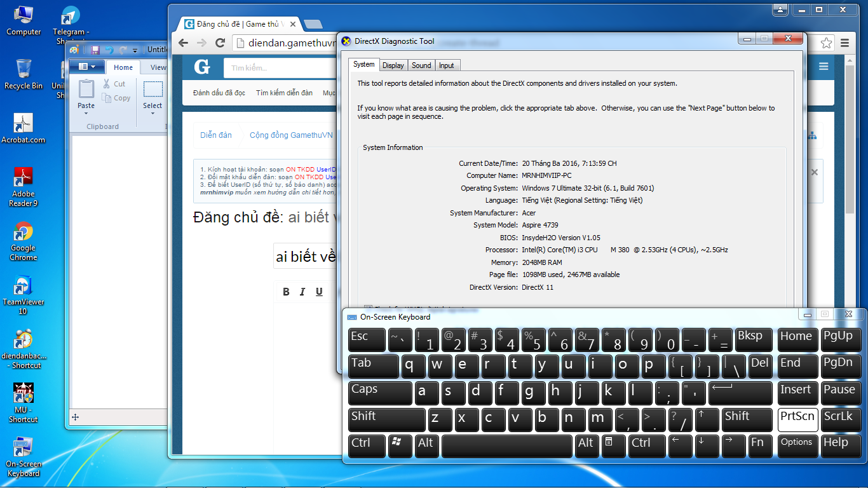Open the MU shortcut on desktop
Screen dimensions: 868x488
pos(24,403)
